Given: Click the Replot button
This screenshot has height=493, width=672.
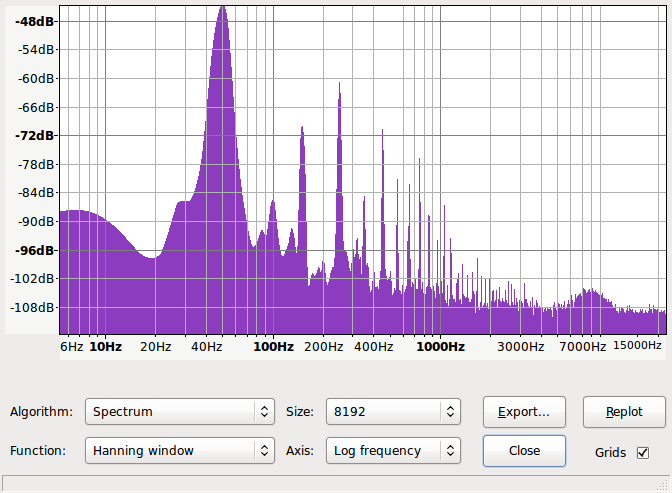Looking at the screenshot, I should tap(624, 412).
